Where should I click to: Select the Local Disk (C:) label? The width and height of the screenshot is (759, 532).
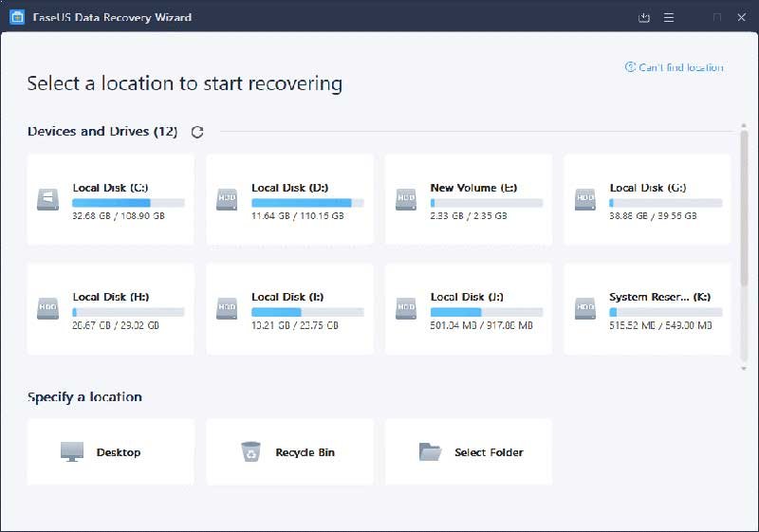coord(110,188)
